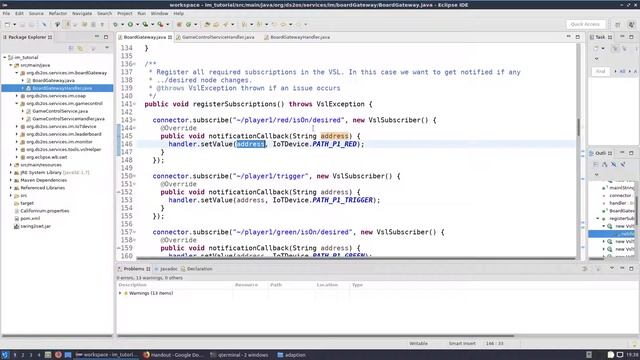Viewport: 640px width, 360px height.
Task: Collapse the im_tutorial project node
Action: point(5,58)
